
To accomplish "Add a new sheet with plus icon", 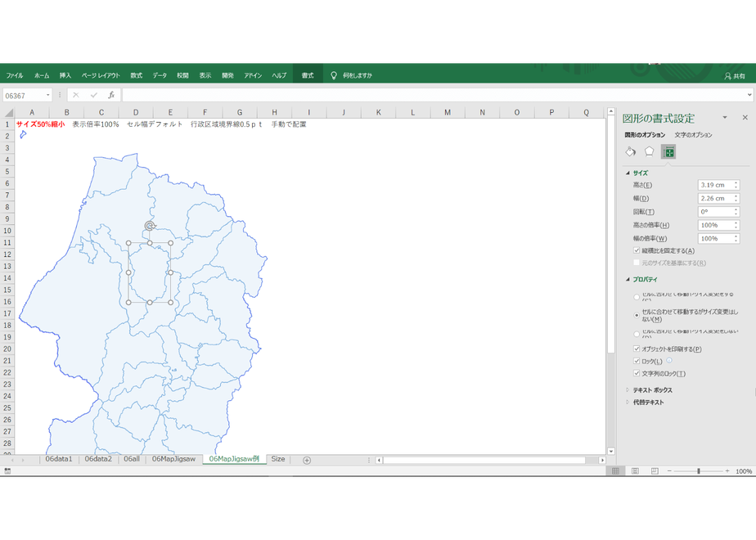I will 307,460.
